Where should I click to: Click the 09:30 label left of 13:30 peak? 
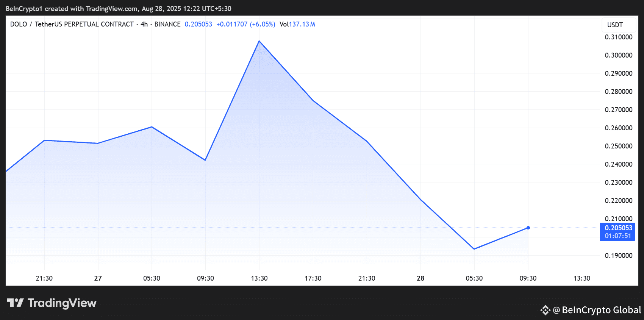point(205,278)
